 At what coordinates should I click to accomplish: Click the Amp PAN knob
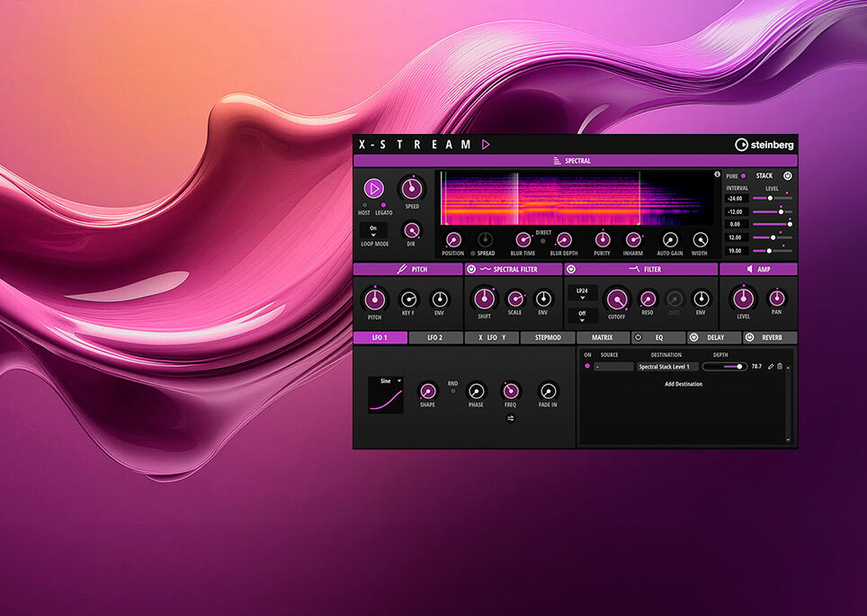point(777,299)
